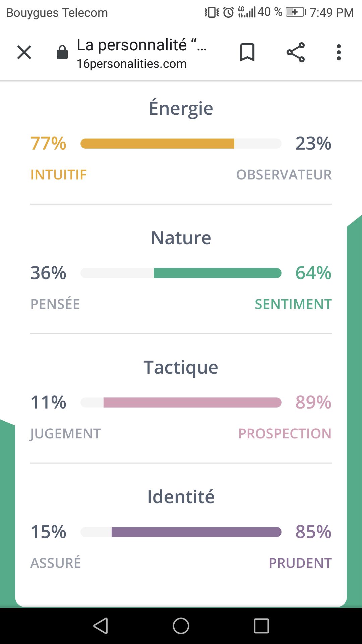Tap the Android home button
The height and width of the screenshot is (644, 362).
coord(181,626)
